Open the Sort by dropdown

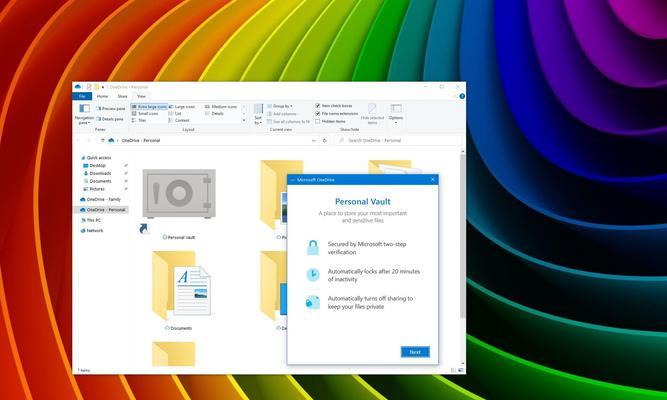tap(258, 114)
